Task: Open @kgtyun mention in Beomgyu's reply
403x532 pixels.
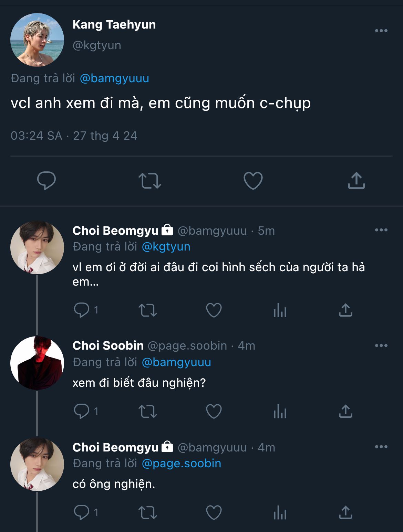Action: click(x=166, y=247)
